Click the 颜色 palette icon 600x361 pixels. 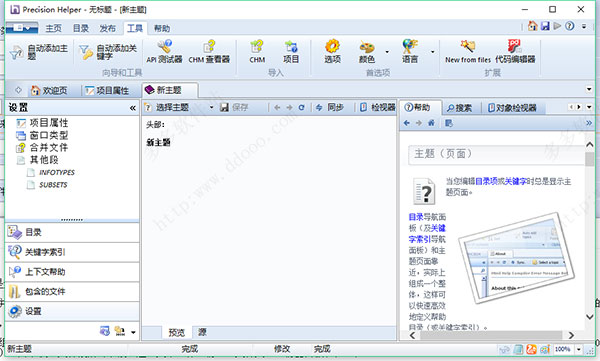[367, 48]
